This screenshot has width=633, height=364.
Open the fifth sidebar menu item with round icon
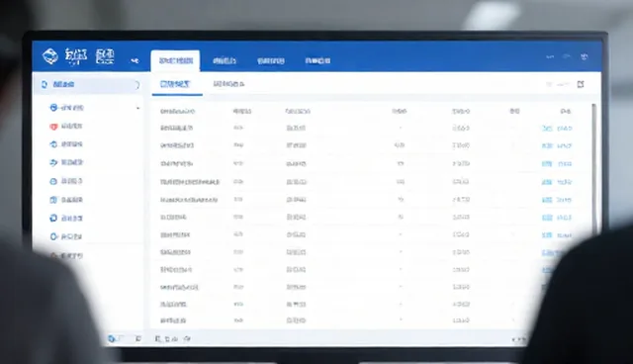pyautogui.click(x=66, y=181)
